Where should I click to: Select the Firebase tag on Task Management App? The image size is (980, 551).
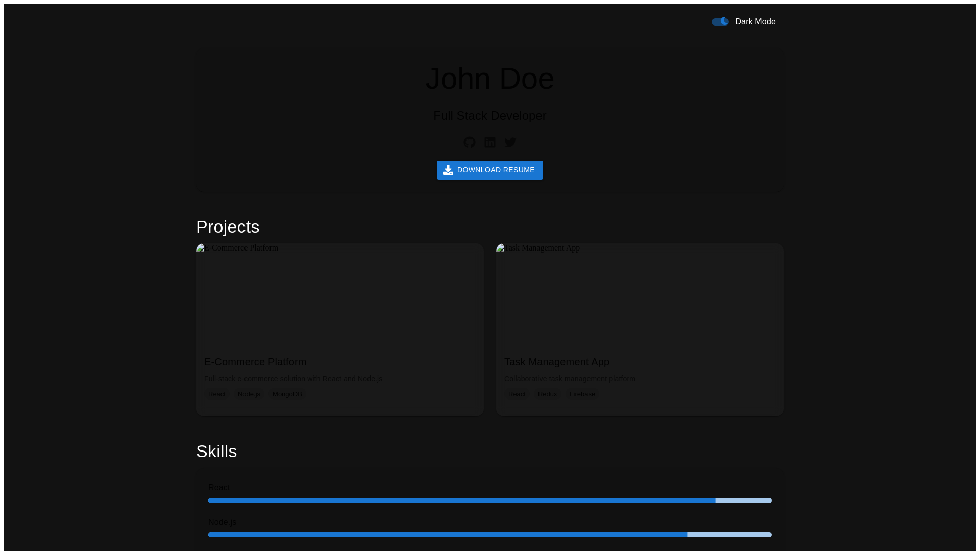coord(582,394)
